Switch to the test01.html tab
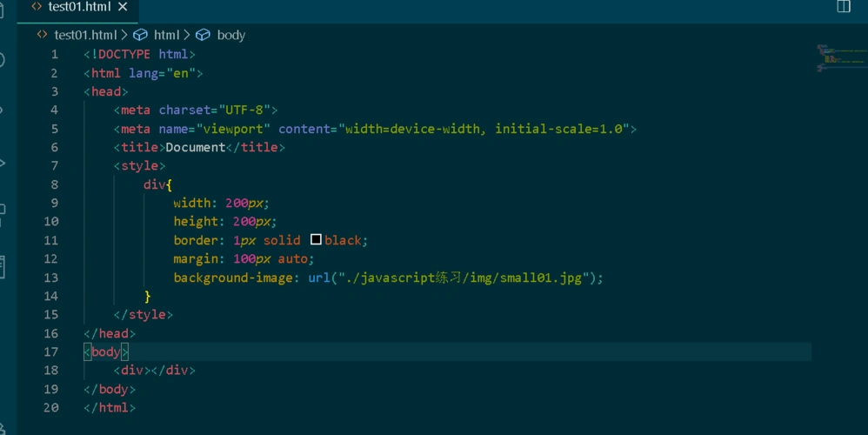 [78, 7]
